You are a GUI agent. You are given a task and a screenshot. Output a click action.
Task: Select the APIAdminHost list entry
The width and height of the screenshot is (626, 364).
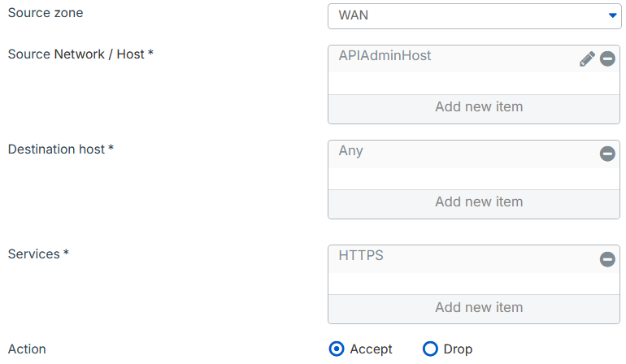click(x=385, y=56)
